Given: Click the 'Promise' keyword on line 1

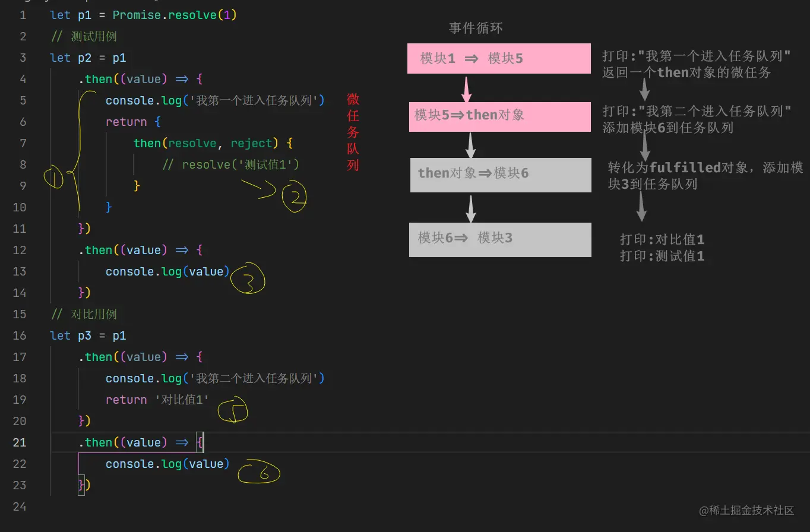Looking at the screenshot, I should [137, 15].
